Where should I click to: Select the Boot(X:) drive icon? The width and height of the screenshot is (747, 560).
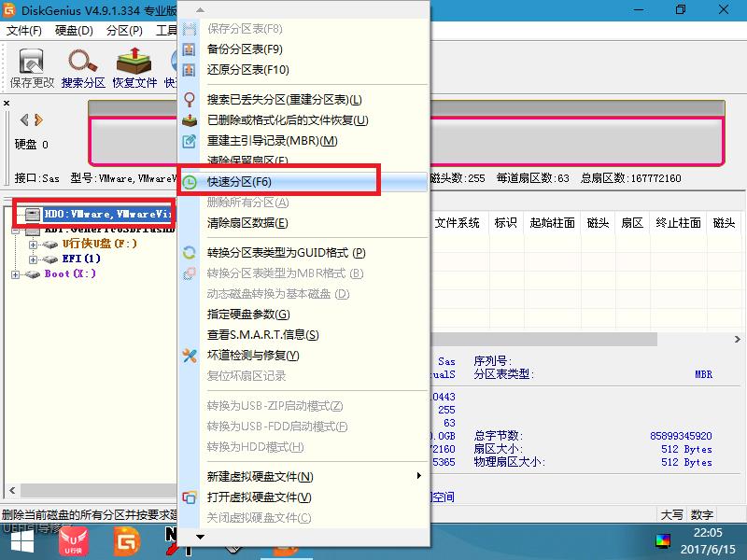(x=31, y=273)
